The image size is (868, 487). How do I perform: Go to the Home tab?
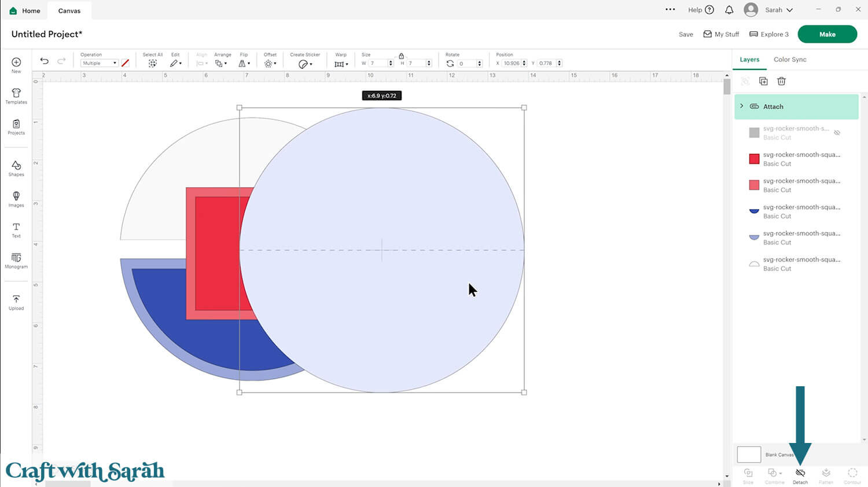coord(25,10)
